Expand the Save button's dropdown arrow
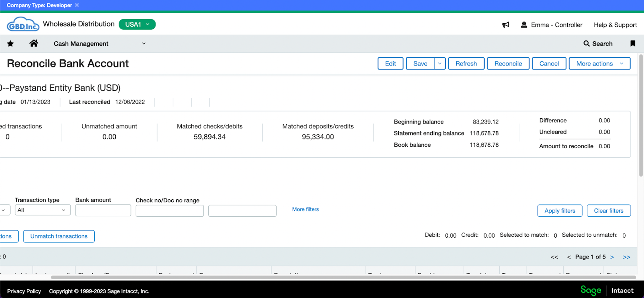The height and width of the screenshot is (298, 644). pyautogui.click(x=440, y=63)
